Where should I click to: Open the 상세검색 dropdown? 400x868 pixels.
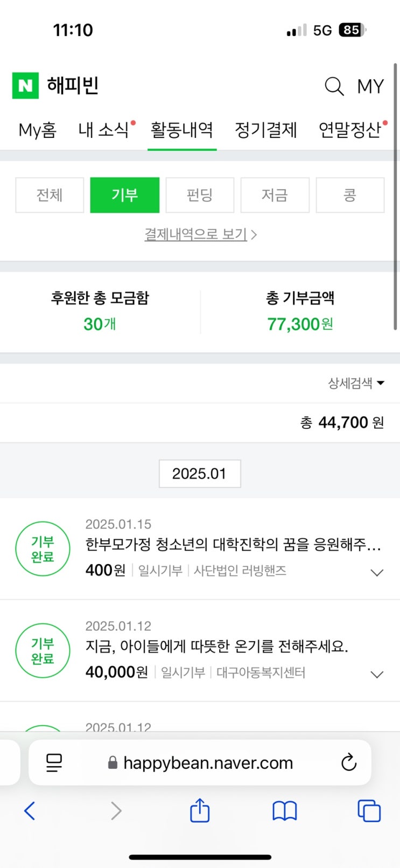(356, 383)
